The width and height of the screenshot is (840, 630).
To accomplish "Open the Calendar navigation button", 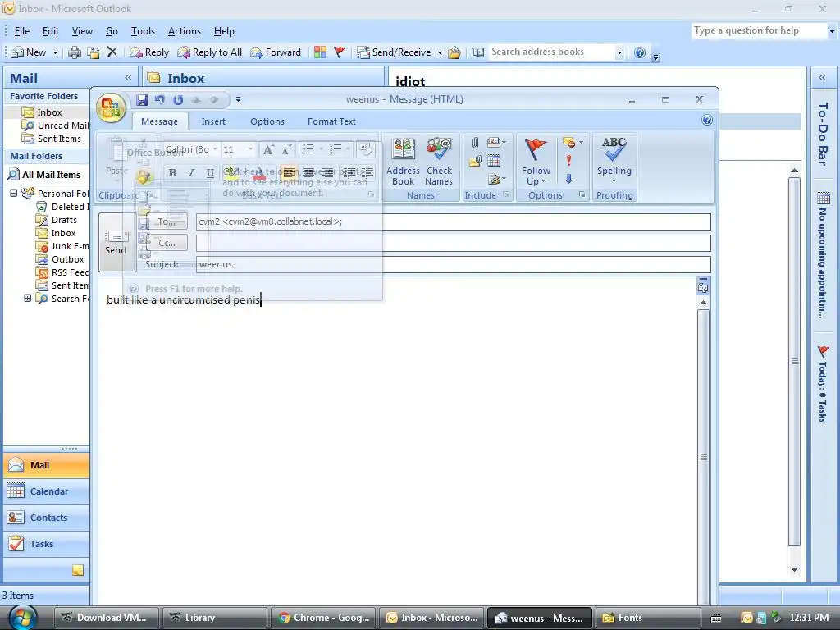I will pos(47,491).
